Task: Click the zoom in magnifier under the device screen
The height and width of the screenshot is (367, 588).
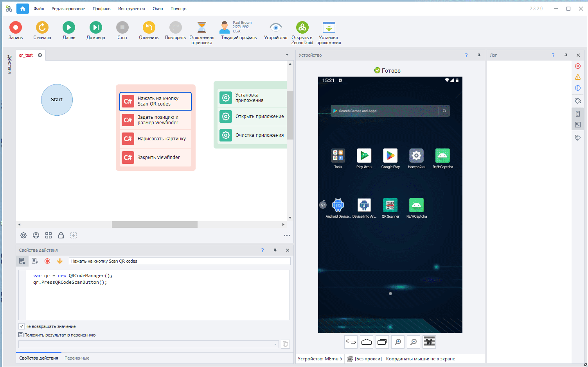Action: [398, 342]
